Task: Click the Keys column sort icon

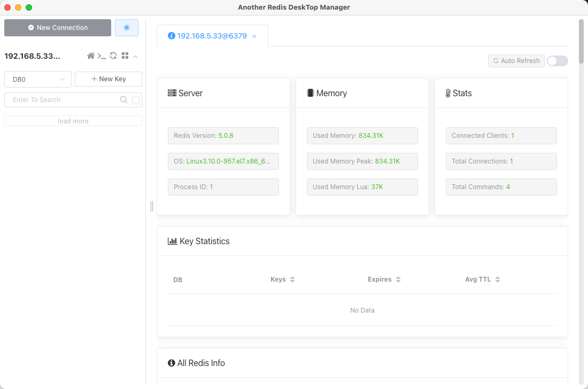Action: [292, 279]
